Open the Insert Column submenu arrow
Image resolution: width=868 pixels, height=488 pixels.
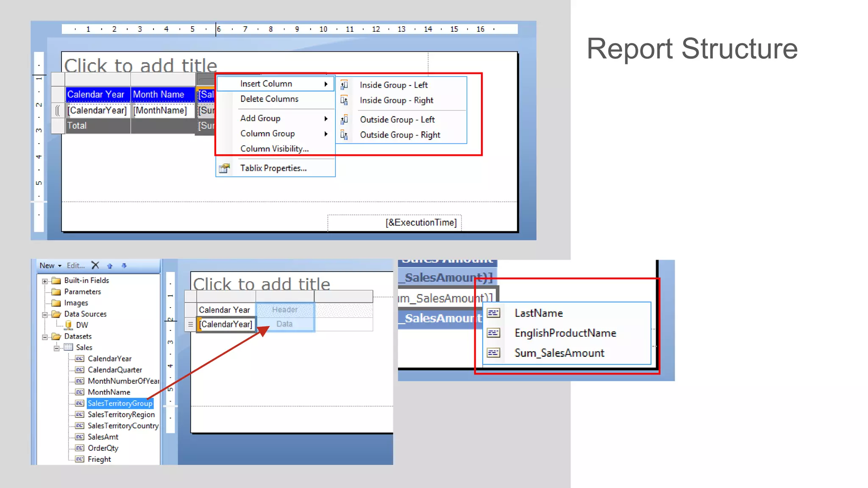pyautogui.click(x=326, y=84)
